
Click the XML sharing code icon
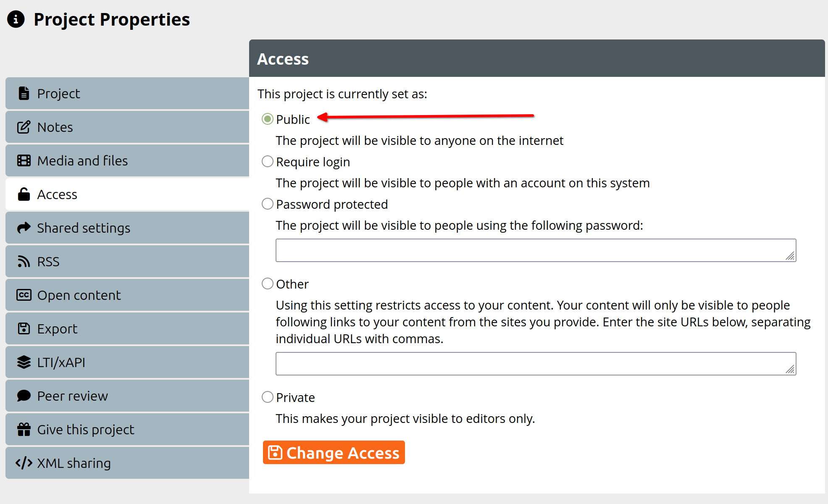coord(24,463)
